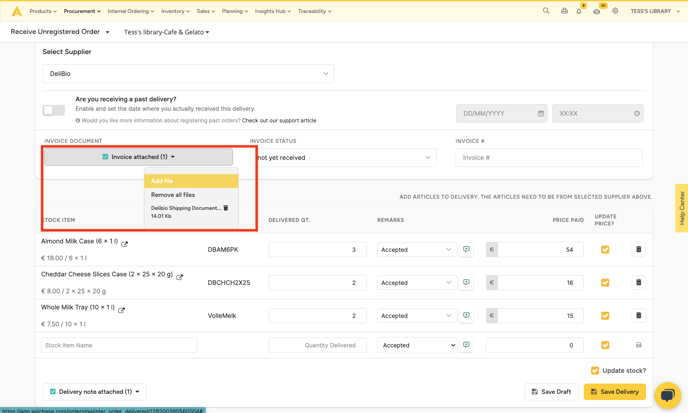Change Whole Milk remarks Accepted dropdown
Viewport: 688px width, 413px height.
click(416, 315)
